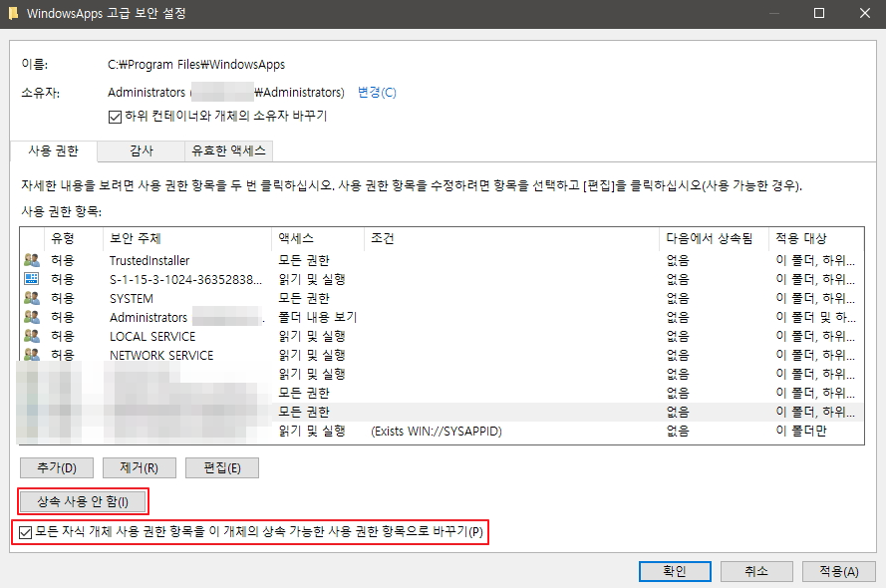886x588 pixels.
Task: Click the user group icon beside LOCAL SERVICE
Action: (x=32, y=336)
